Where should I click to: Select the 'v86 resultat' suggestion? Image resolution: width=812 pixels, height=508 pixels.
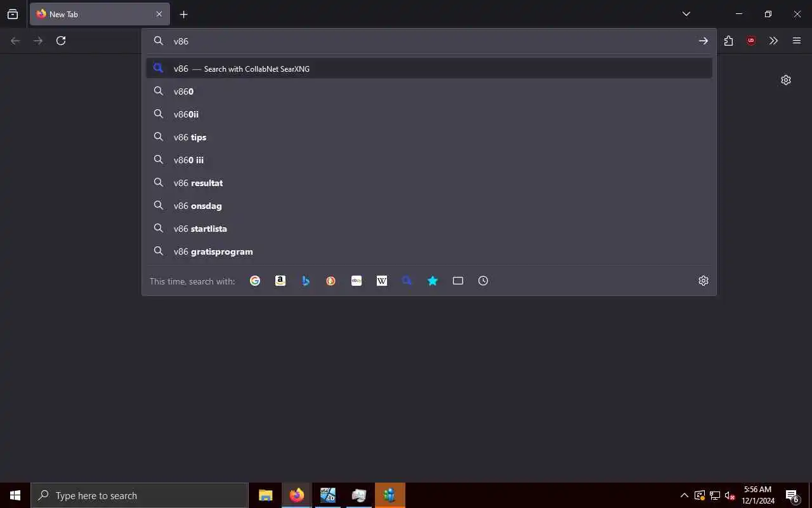[x=429, y=183]
